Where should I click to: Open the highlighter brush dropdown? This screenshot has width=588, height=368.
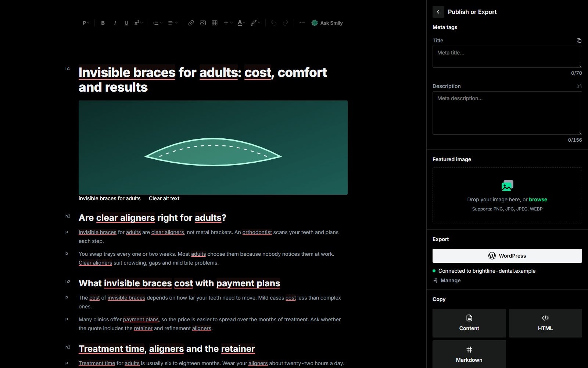[x=255, y=23]
